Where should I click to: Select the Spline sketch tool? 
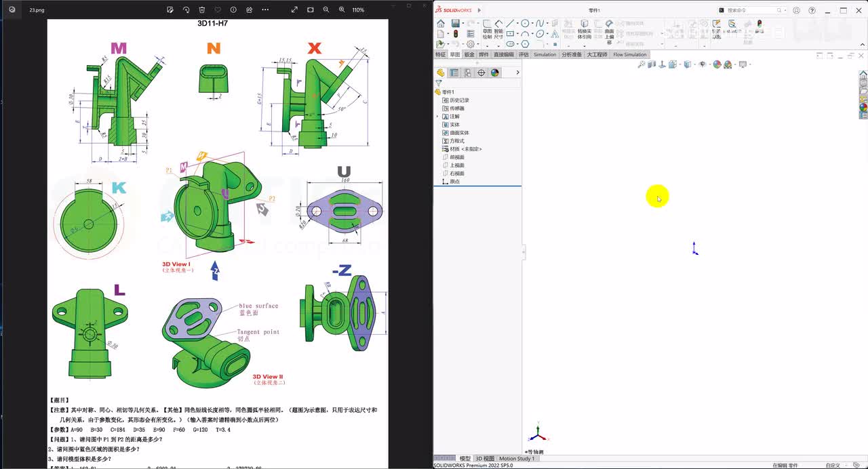coord(540,24)
